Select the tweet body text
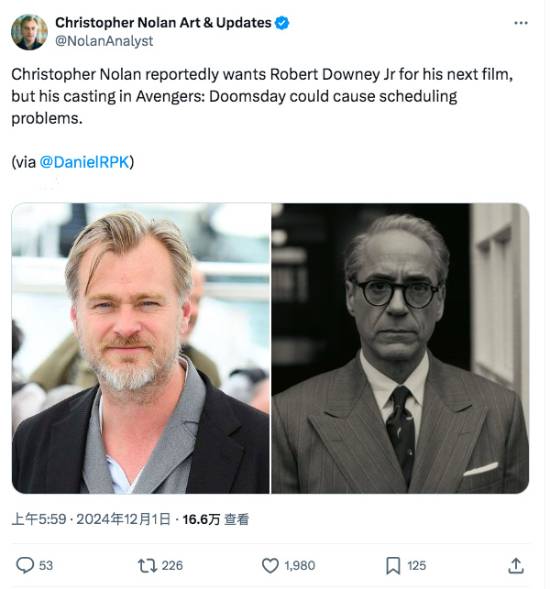Screen dimensions: 550x589 click(262, 96)
